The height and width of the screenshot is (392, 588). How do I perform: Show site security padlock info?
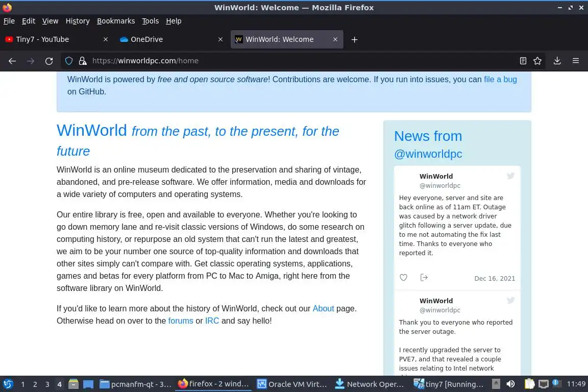[x=83, y=61]
